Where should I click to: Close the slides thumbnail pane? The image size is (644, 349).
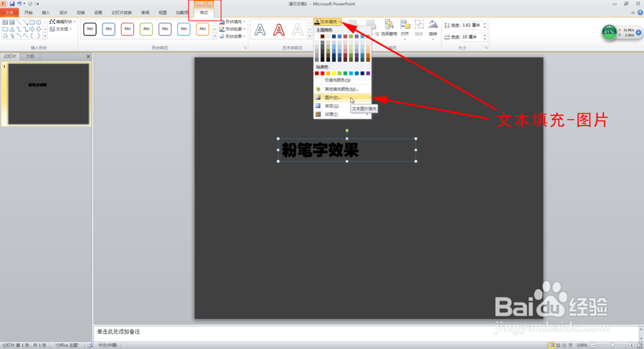pyautogui.click(x=88, y=56)
